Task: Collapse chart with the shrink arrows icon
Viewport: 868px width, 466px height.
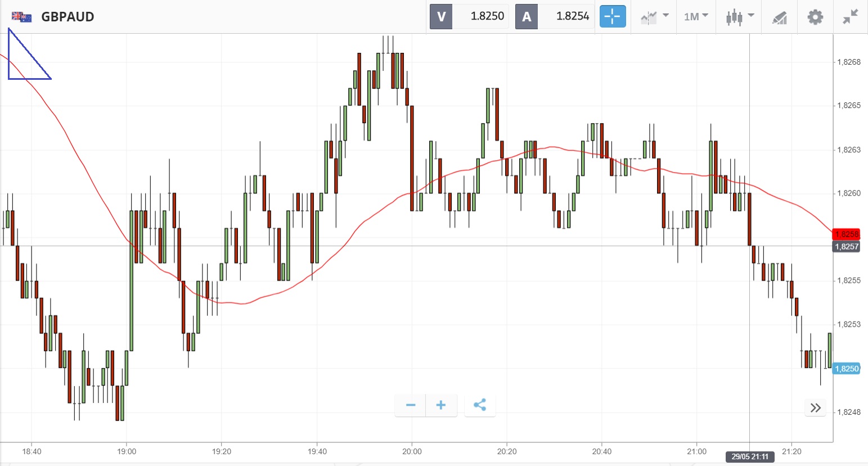Action: tap(850, 17)
